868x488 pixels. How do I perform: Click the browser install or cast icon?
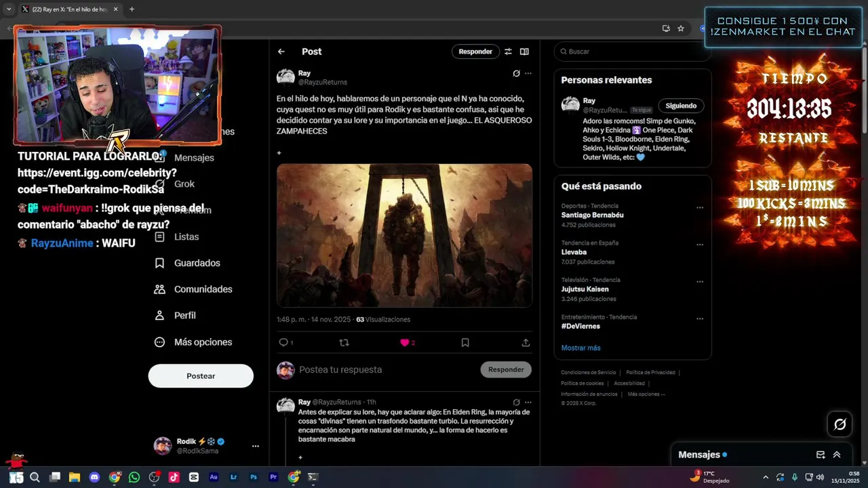click(666, 28)
